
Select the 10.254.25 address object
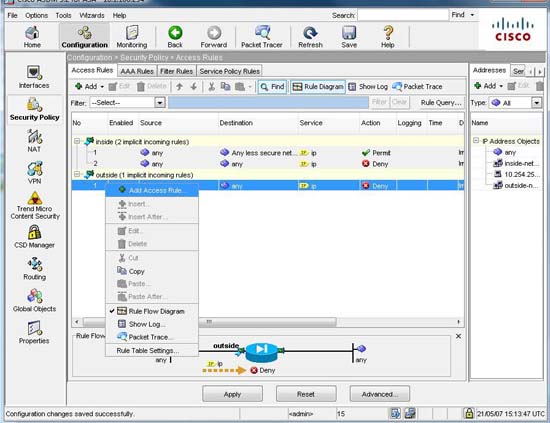click(516, 174)
